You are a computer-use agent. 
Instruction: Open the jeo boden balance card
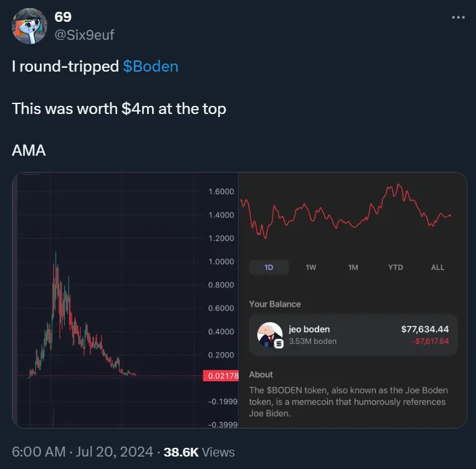click(x=353, y=335)
